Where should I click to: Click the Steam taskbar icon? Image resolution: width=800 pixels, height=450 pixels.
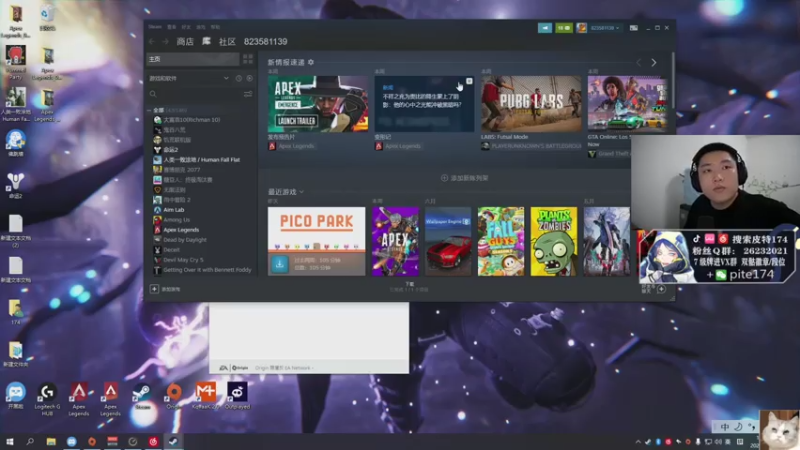point(173,441)
